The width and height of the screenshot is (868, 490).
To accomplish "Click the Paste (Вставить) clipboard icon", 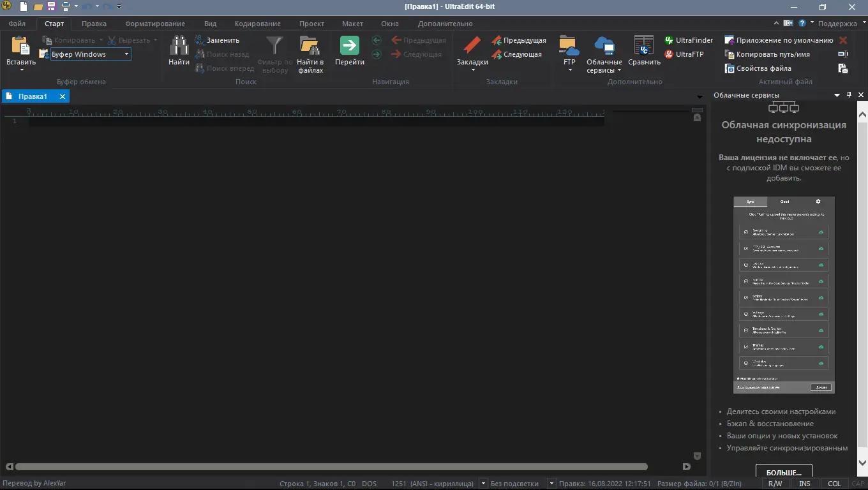I will click(21, 45).
